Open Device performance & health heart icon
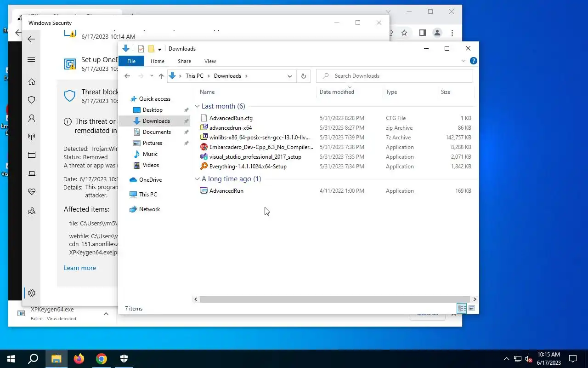588x368 pixels. [32, 192]
